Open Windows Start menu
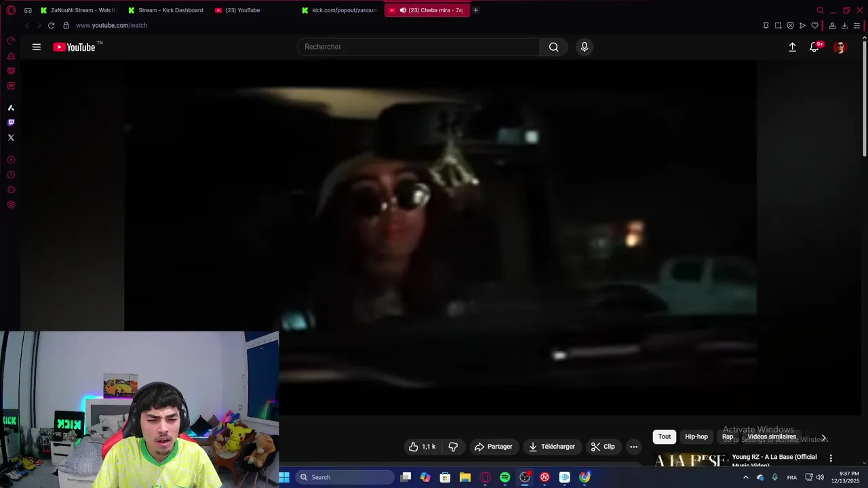Screen dimensions: 868x488 284,477
